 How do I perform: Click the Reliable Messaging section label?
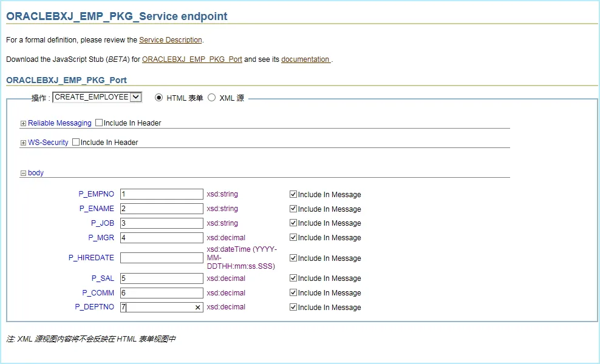pos(60,123)
